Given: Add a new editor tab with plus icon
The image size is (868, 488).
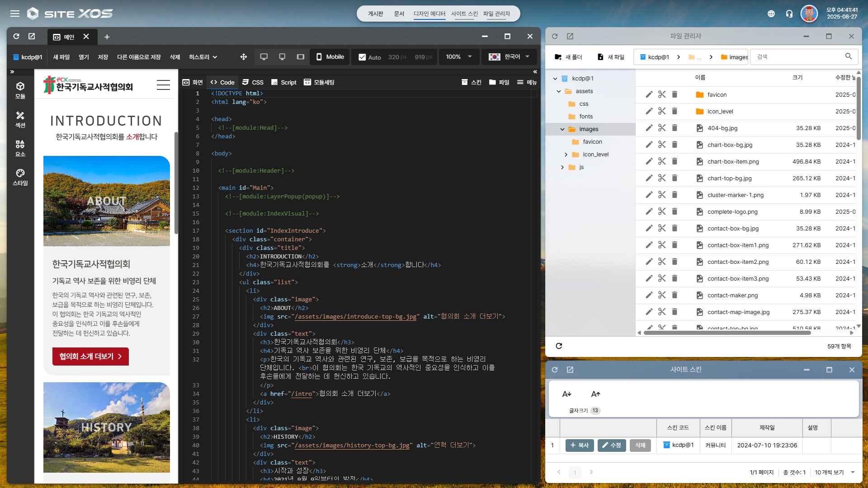Looking at the screenshot, I should click(107, 37).
